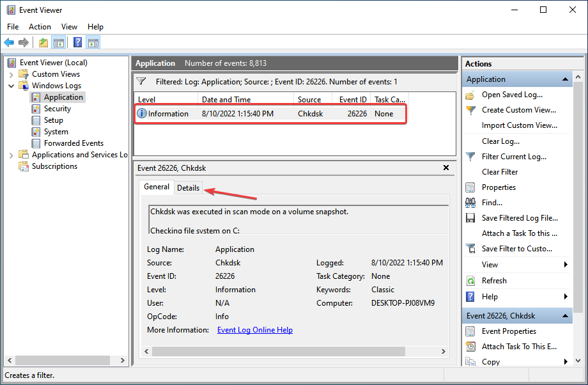Click the Security log icon in tree
Screen dimensions: 588x385
[36, 109]
